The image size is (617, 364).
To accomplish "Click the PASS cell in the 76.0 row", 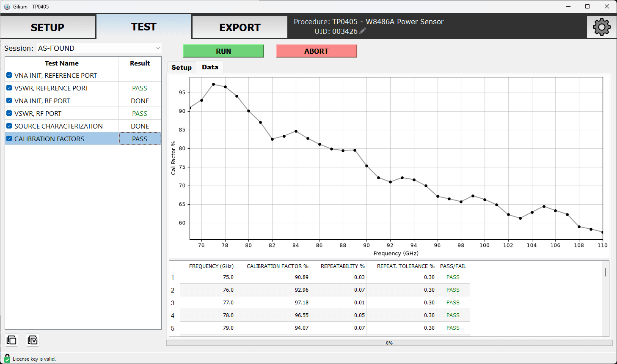I will [453, 290].
